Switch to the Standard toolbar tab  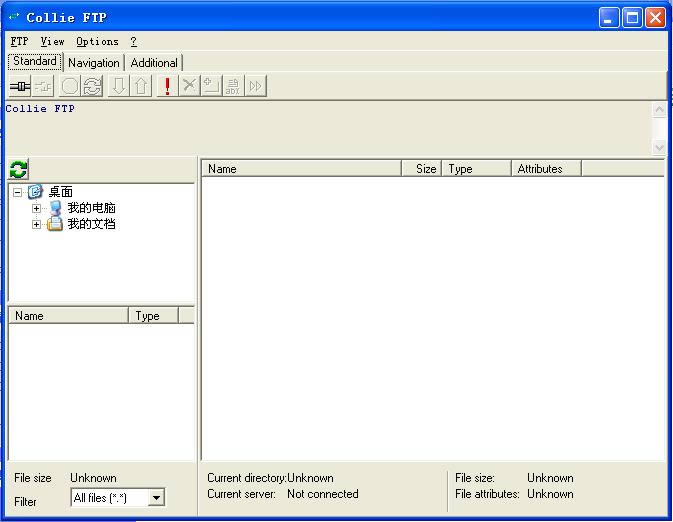point(35,61)
